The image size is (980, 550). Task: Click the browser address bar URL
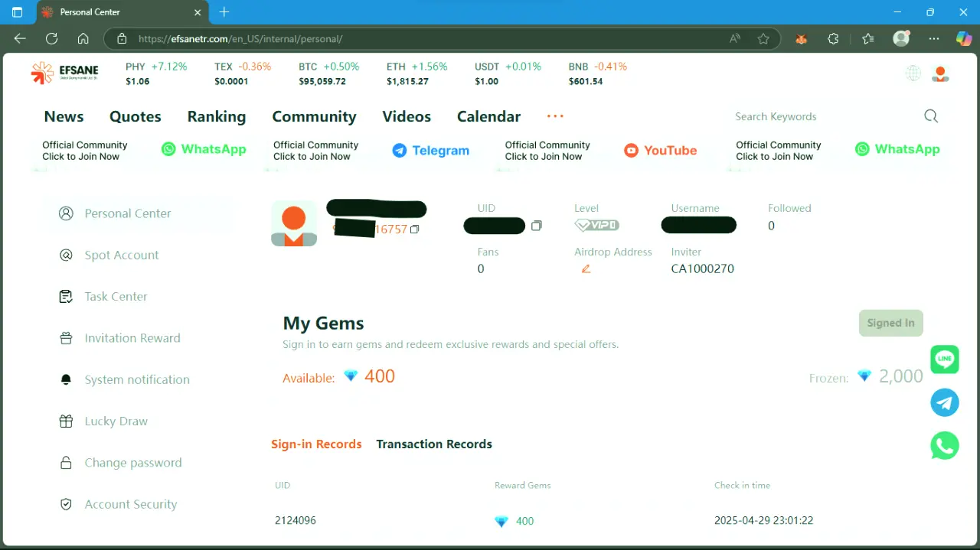[x=240, y=38]
